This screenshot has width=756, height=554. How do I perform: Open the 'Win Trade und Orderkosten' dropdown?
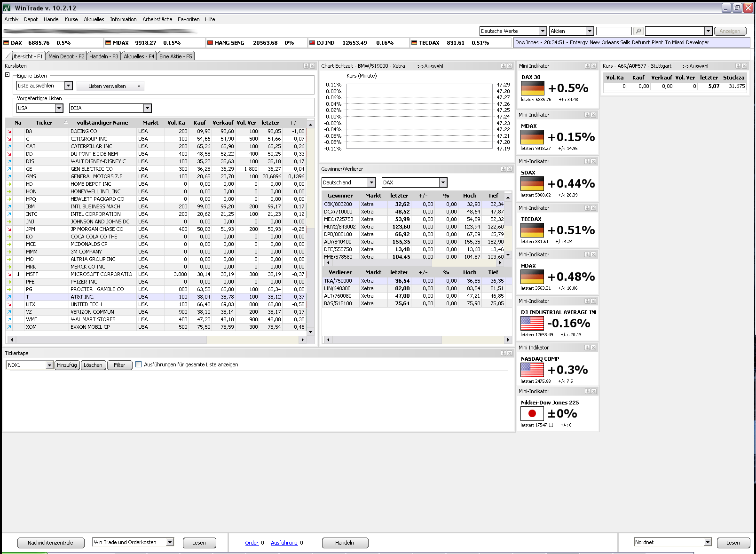tap(170, 542)
